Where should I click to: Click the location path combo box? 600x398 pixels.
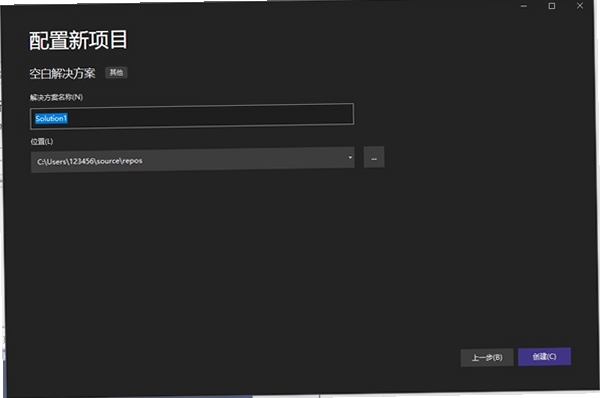coord(192,159)
